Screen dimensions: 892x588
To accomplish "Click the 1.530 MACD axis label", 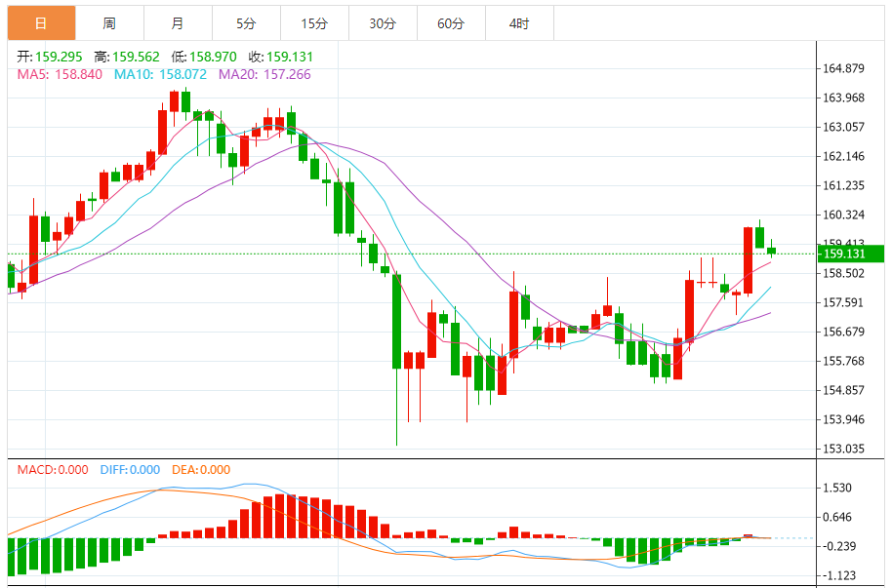I will click(837, 488).
